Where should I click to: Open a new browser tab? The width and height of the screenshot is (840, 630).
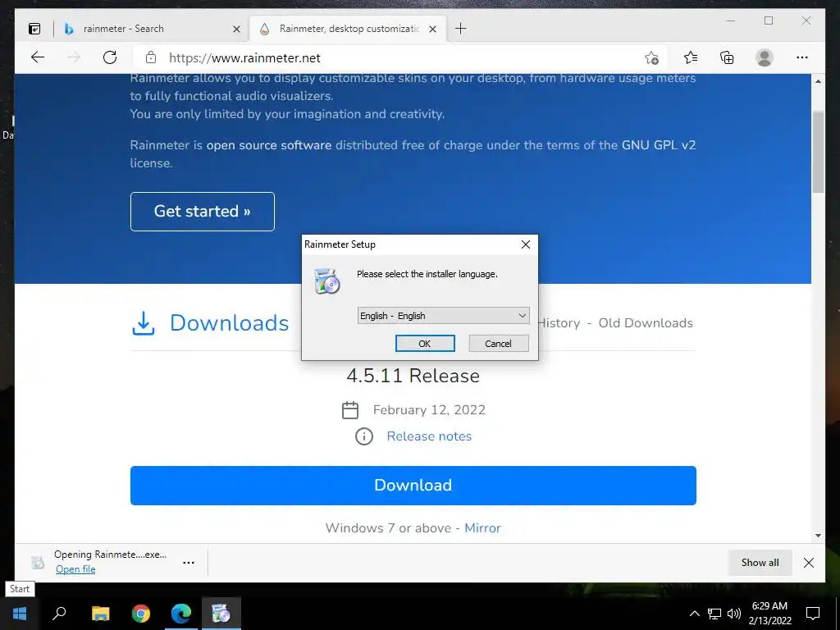tap(461, 29)
